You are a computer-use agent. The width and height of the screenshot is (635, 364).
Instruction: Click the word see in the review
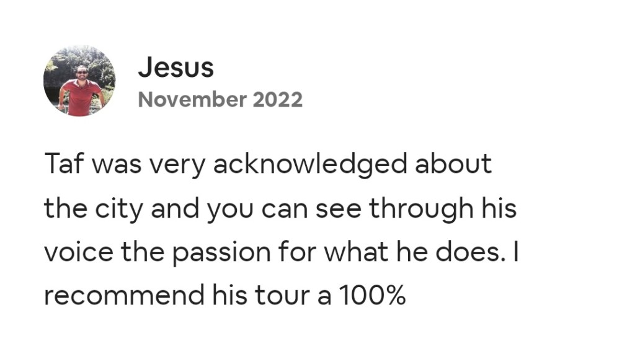tap(339, 209)
